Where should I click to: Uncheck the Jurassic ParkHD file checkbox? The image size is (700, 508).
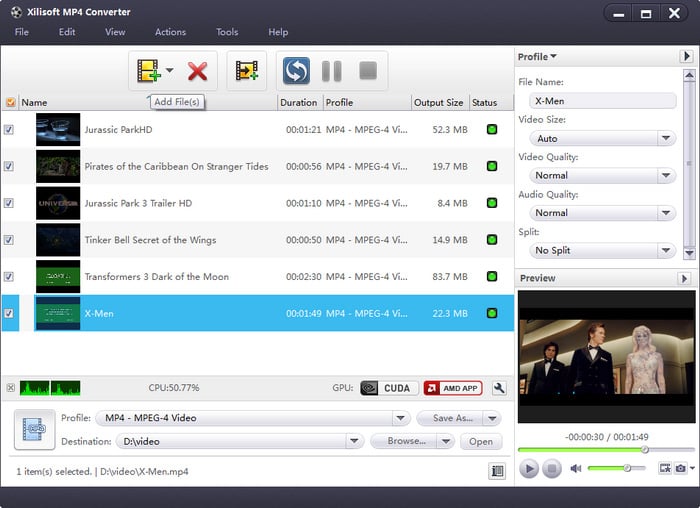click(9, 130)
